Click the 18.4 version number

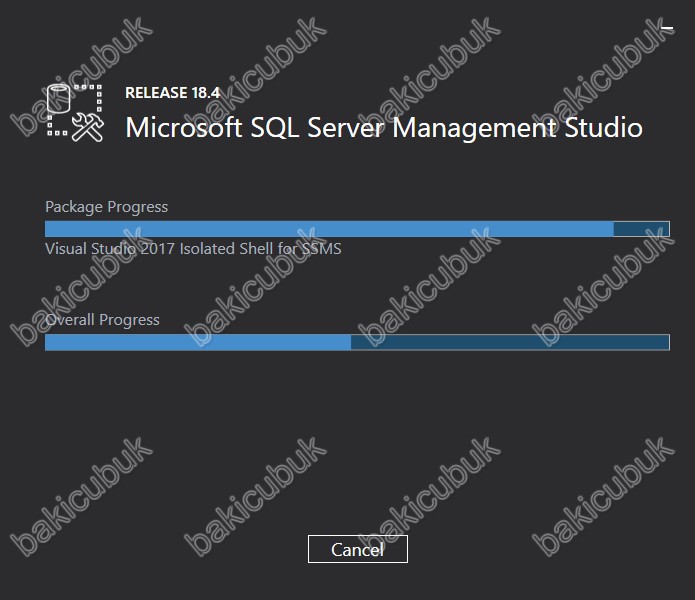click(x=206, y=93)
